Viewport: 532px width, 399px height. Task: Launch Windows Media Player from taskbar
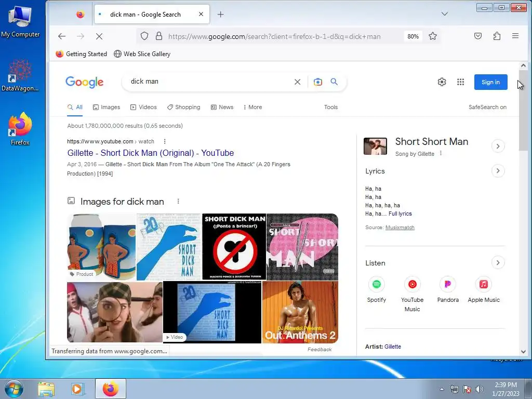point(77,389)
